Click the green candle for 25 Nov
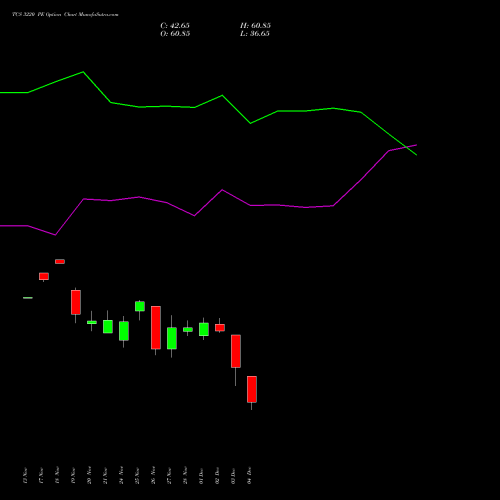500x500 pixels. (140, 306)
